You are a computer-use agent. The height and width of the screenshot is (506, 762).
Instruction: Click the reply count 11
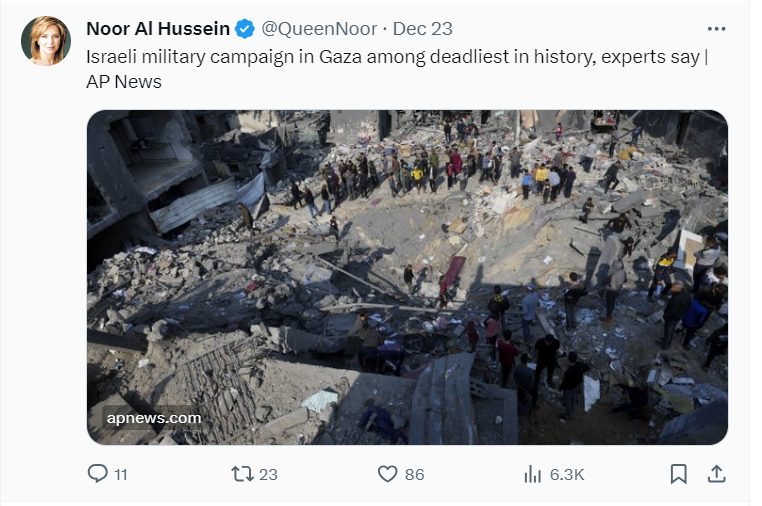(120, 474)
